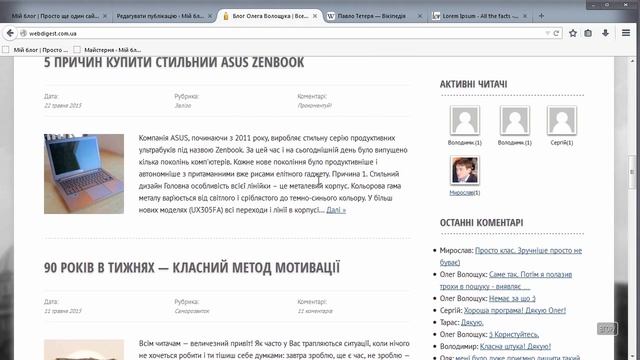Click the 'Активні читачі' heading
640x360 pixels.
(473, 84)
